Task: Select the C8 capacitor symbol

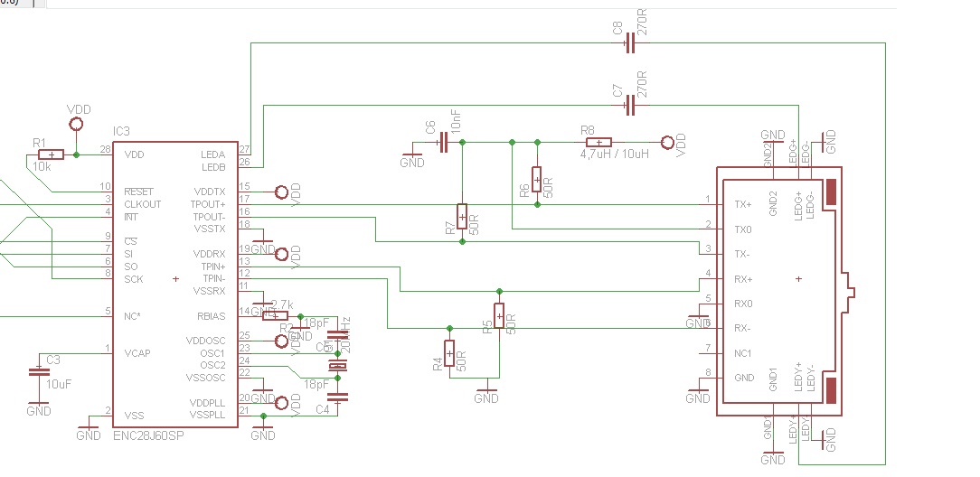Action: (630, 43)
